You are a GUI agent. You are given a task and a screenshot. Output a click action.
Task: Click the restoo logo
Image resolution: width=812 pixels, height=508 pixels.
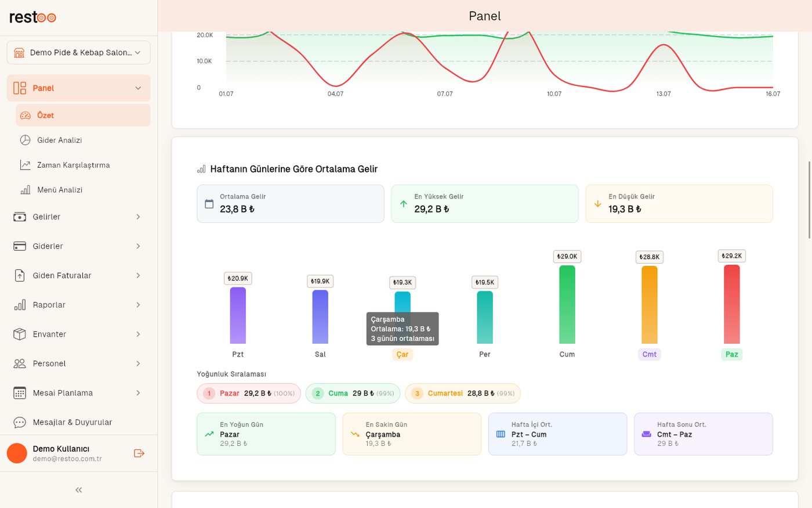click(32, 17)
